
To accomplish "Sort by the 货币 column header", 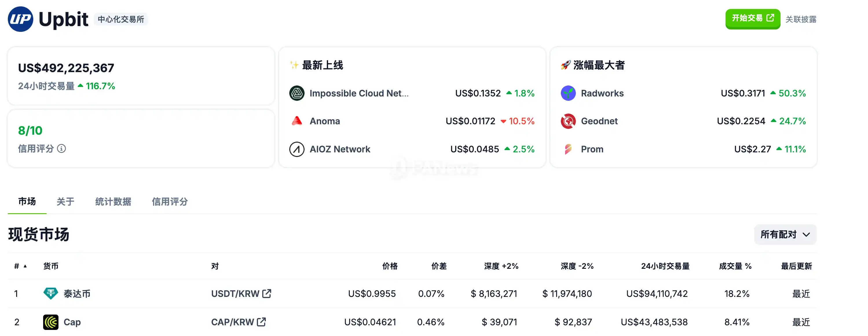I will point(51,266).
